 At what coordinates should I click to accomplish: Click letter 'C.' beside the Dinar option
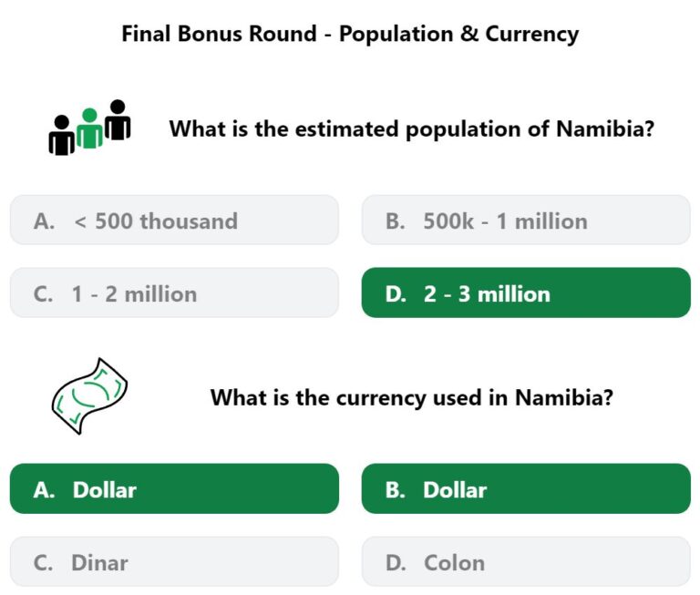pos(43,563)
